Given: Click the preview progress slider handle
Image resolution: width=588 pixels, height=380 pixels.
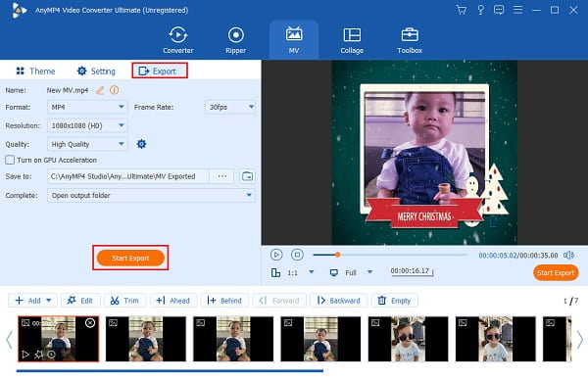Looking at the screenshot, I should (337, 255).
